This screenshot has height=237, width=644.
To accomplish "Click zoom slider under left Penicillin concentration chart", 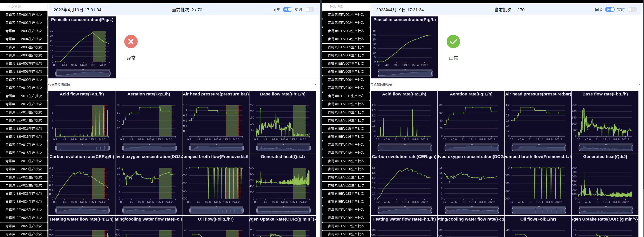I will click(83, 73).
